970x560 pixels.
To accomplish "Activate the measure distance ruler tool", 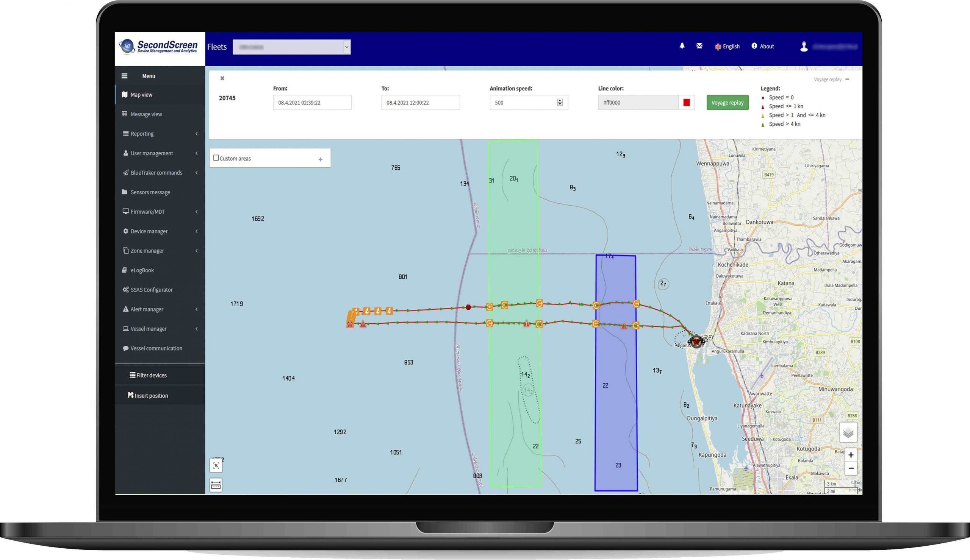I will click(x=216, y=485).
